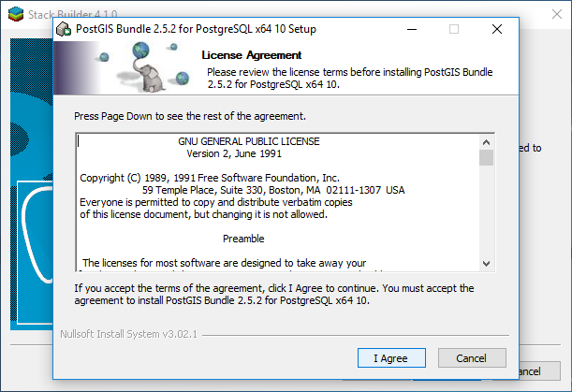Close the Stack Builder background window
The height and width of the screenshot is (392, 572).
[557, 14]
